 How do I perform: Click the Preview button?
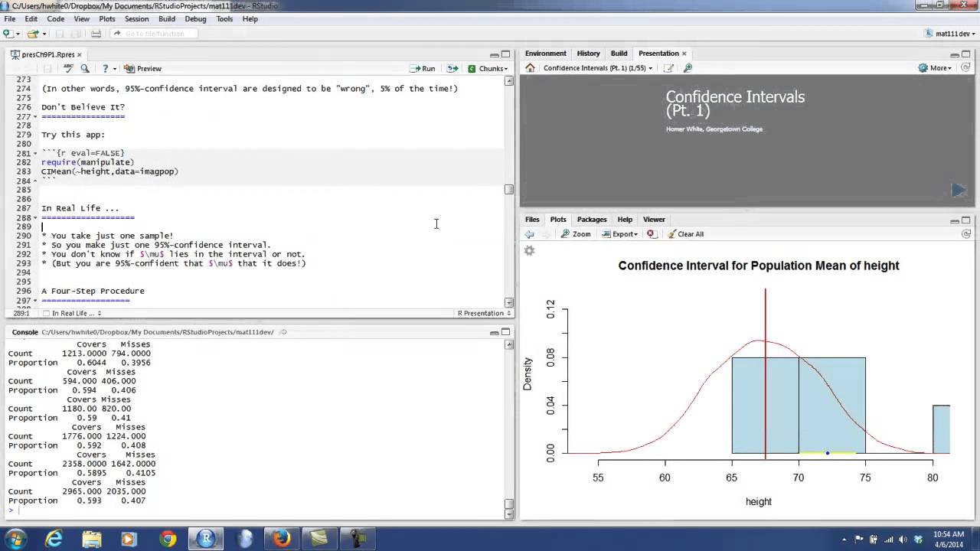point(143,68)
